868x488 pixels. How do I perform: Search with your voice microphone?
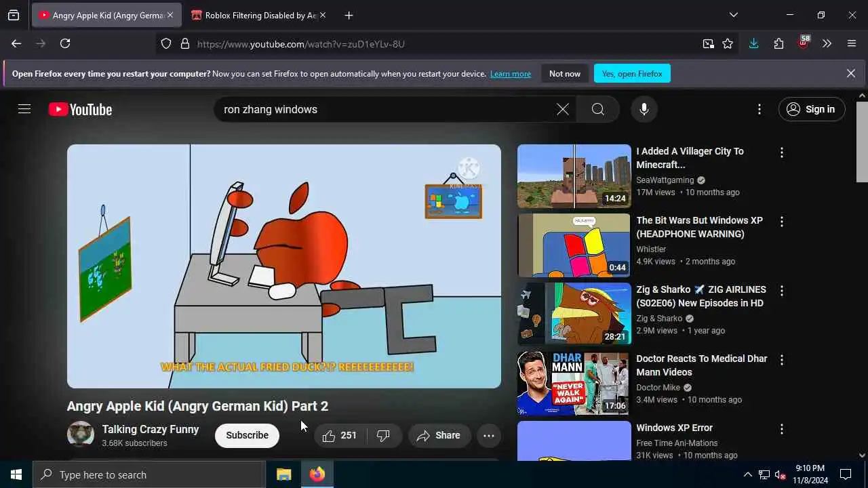coord(644,109)
